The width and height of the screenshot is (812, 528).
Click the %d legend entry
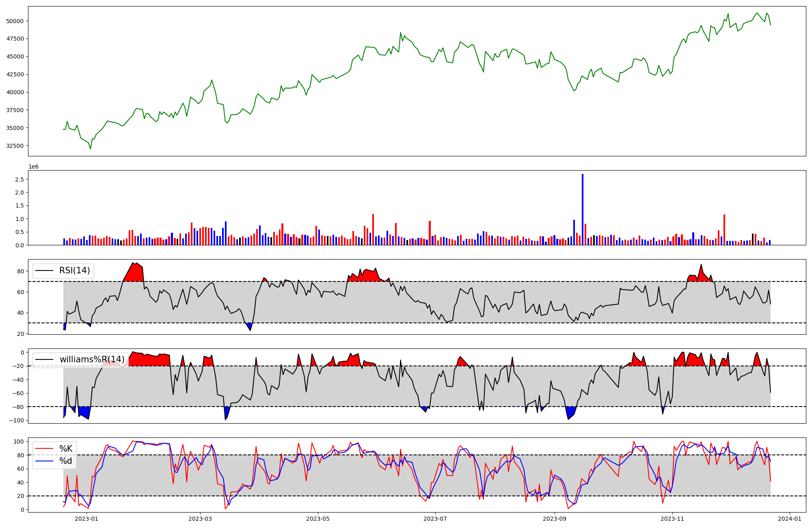click(66, 461)
